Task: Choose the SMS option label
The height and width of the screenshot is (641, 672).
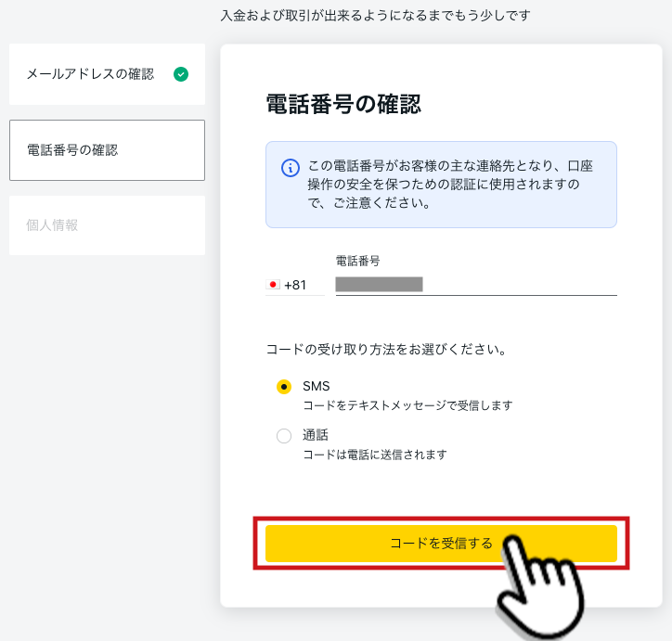Action: [x=317, y=386]
